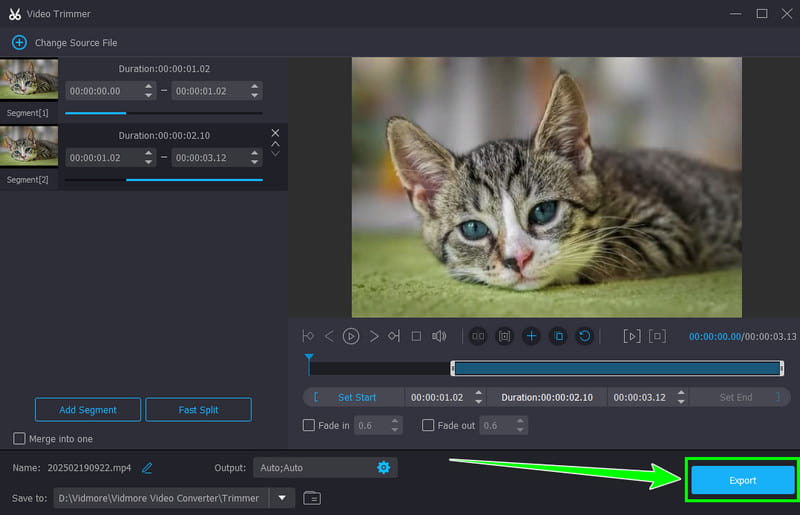Increase Segment[1] start time stepper
The width and height of the screenshot is (800, 515).
[x=148, y=86]
